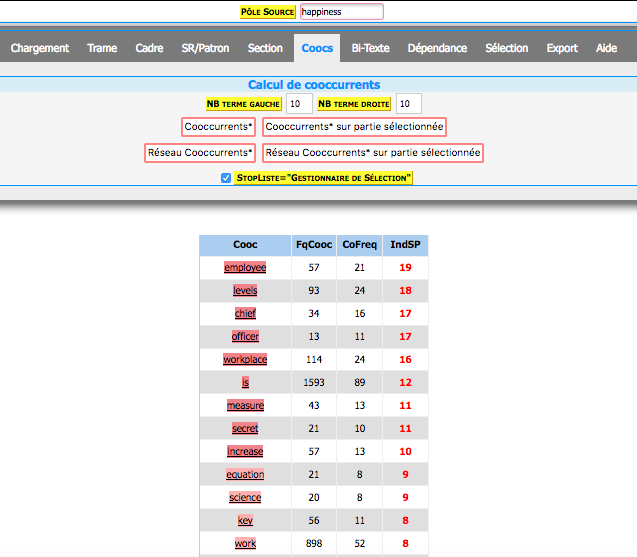Screen dimensions: 637x557
Task: Go to the Section tab
Action: click(x=265, y=48)
